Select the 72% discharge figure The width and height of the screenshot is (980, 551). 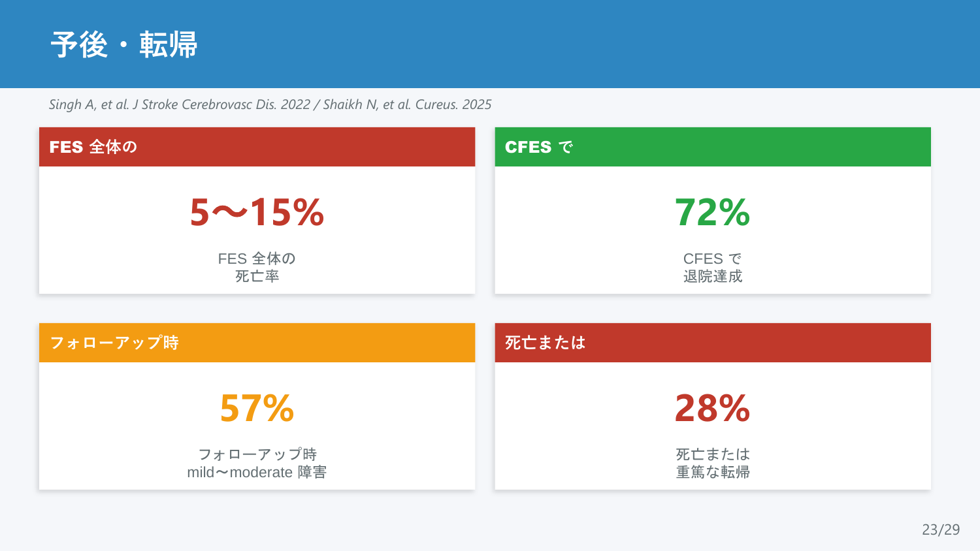713,212
